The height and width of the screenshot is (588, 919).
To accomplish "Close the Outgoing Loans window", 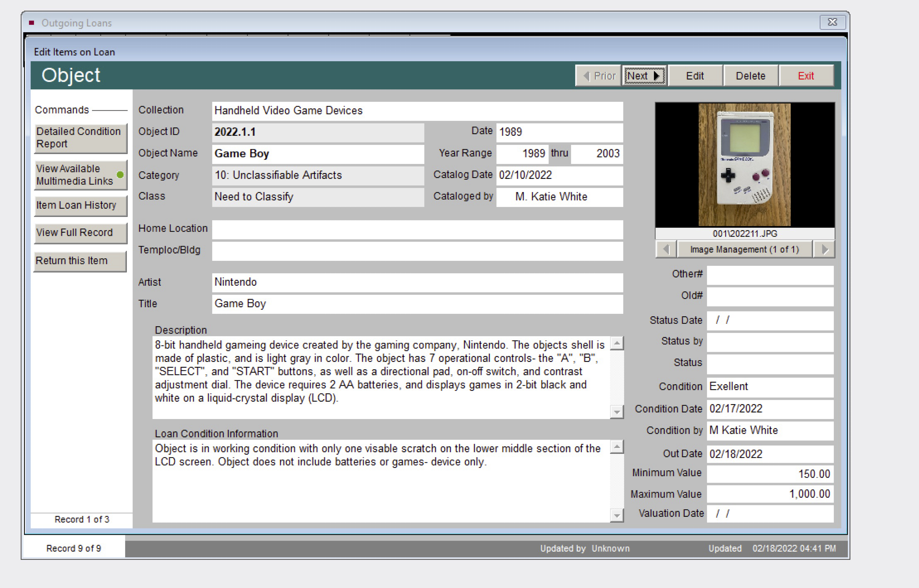I will pyautogui.click(x=832, y=22).
